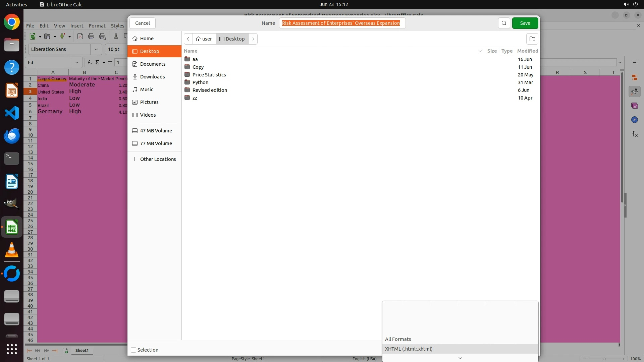The height and width of the screenshot is (362, 644).
Task: Select XHTML format in the file type list
Action: (409, 349)
